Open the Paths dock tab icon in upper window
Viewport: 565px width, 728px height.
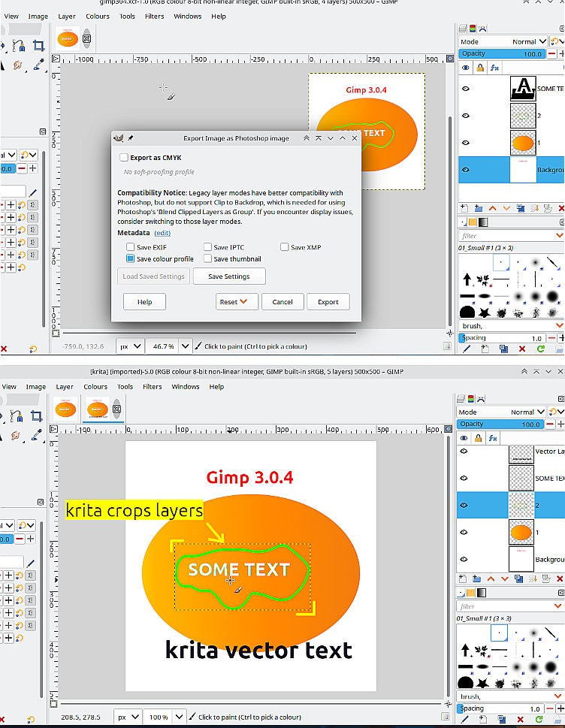pos(483,29)
